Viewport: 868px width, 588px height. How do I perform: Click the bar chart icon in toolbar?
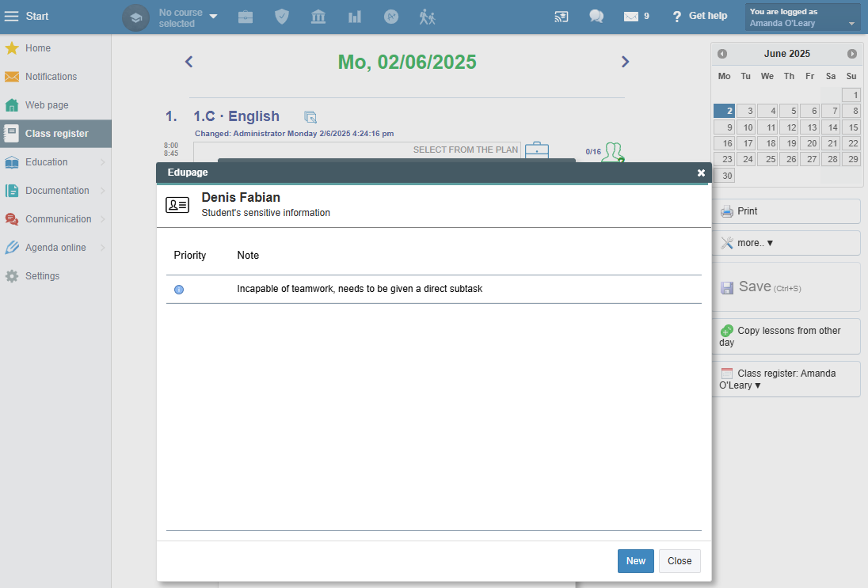[x=355, y=17]
